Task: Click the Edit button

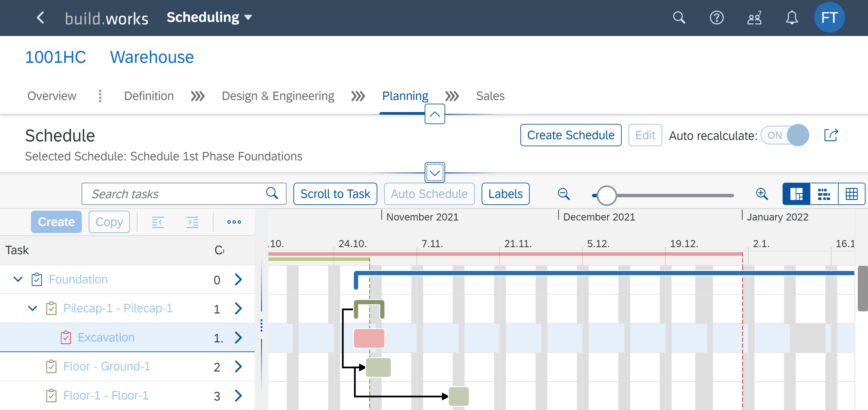Action: (645, 135)
